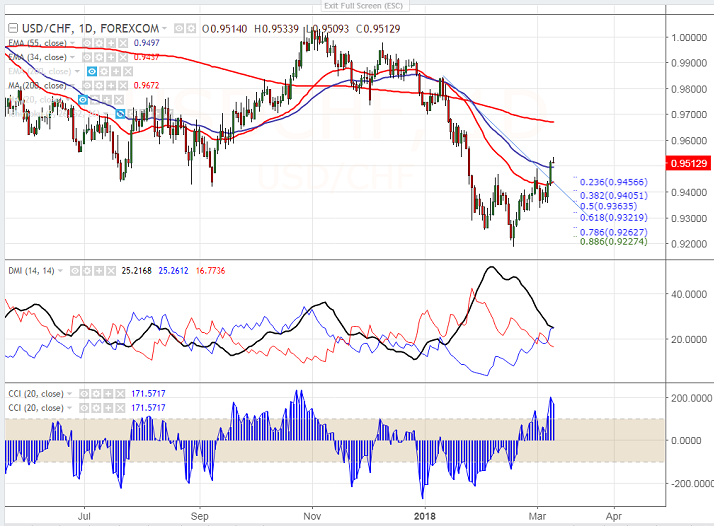Click Mar label on time axis

(537, 516)
